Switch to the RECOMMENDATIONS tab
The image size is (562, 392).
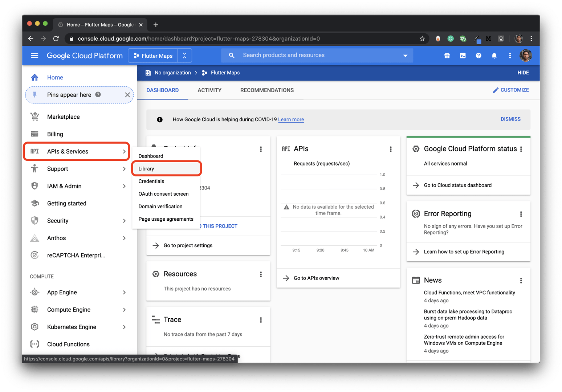tap(267, 90)
